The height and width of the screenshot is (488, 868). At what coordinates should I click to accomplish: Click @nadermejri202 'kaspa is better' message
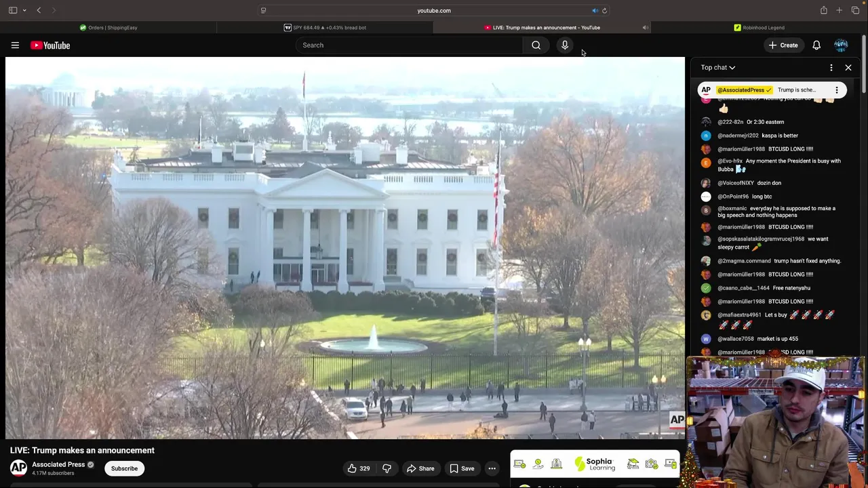pos(780,136)
